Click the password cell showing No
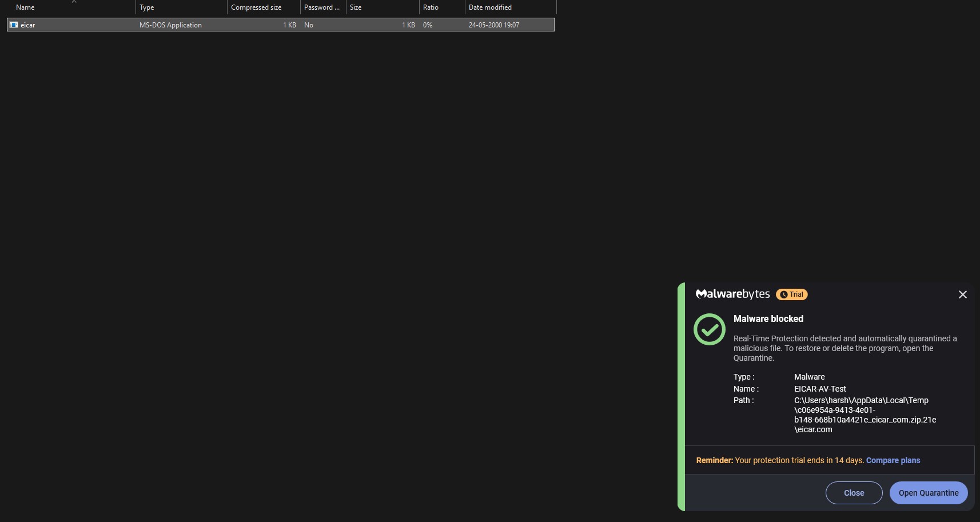The width and height of the screenshot is (980, 522). click(309, 25)
